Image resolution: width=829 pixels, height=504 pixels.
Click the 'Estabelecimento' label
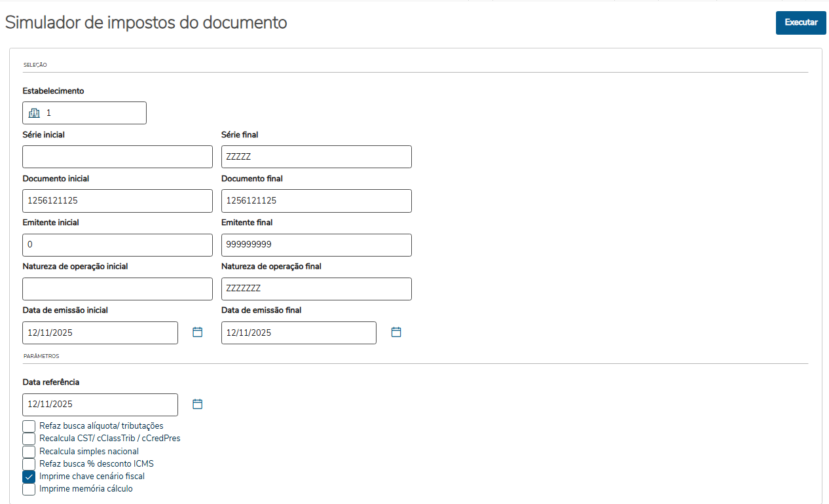click(x=53, y=91)
